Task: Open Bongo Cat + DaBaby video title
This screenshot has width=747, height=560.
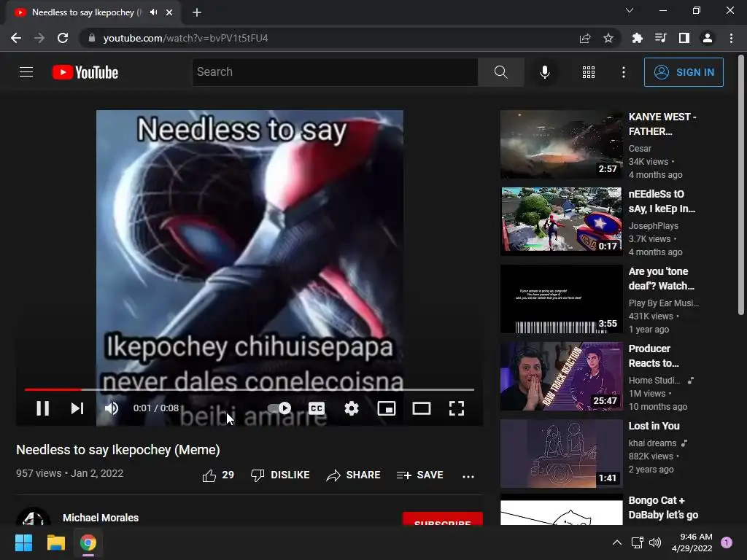Action: click(x=663, y=507)
